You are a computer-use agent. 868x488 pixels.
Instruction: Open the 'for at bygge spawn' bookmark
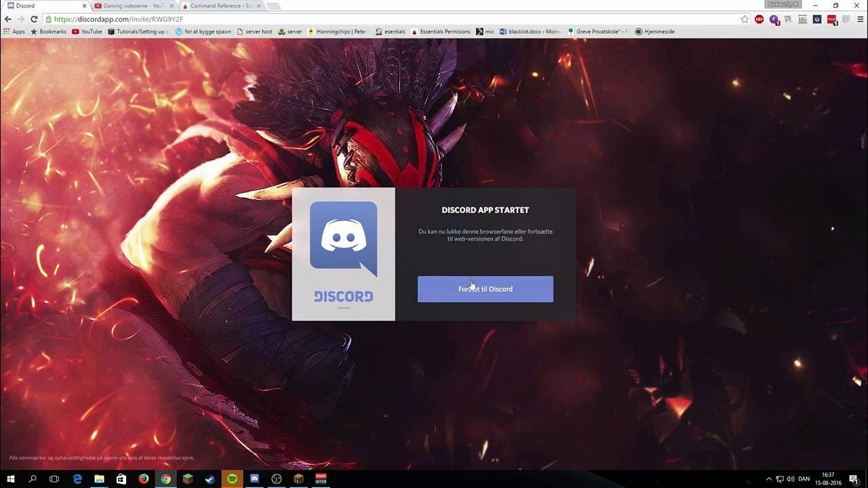tap(203, 31)
